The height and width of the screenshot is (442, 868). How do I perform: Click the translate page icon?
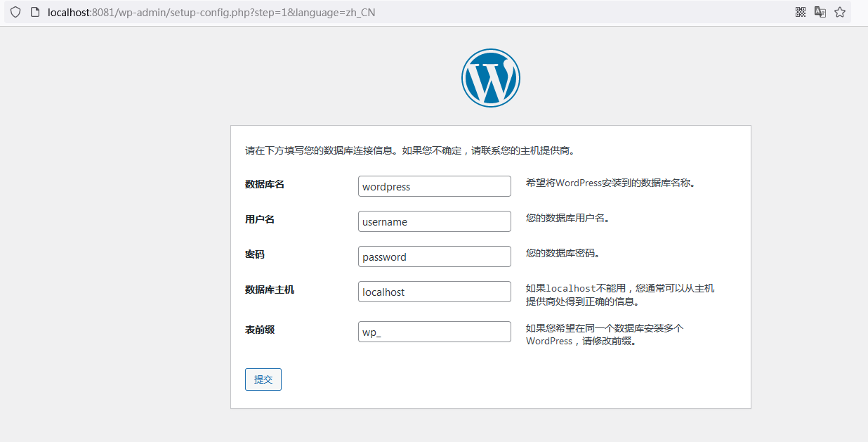[x=820, y=12]
